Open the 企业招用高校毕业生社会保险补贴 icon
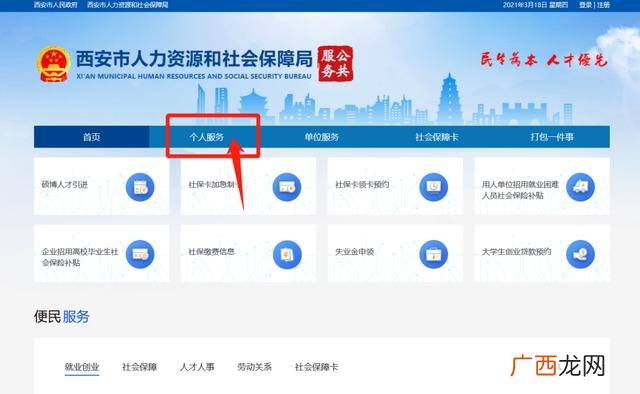 pos(140,254)
